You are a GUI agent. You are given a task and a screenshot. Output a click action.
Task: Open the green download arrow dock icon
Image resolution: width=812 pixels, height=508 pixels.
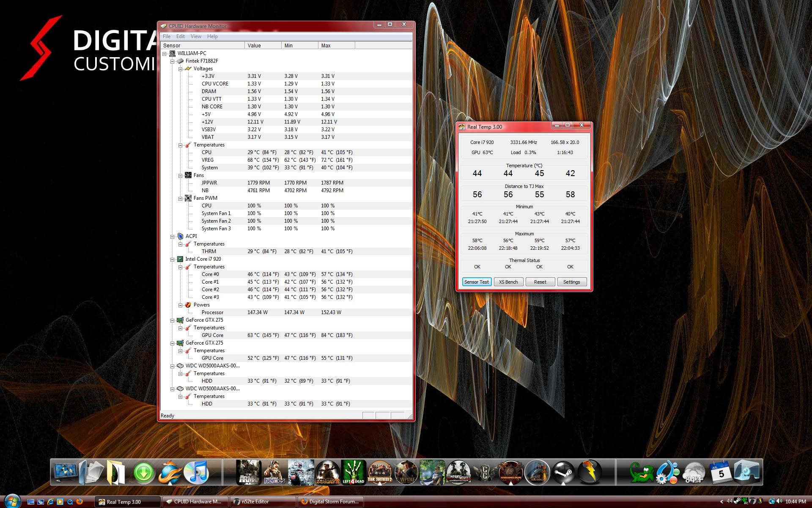point(144,472)
